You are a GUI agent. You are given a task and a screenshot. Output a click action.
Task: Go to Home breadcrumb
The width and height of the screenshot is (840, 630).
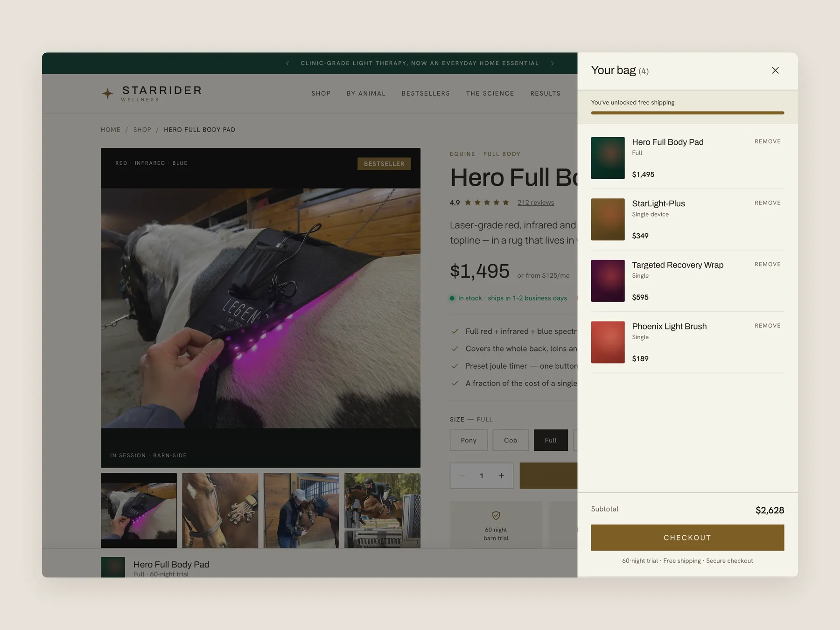point(111,130)
